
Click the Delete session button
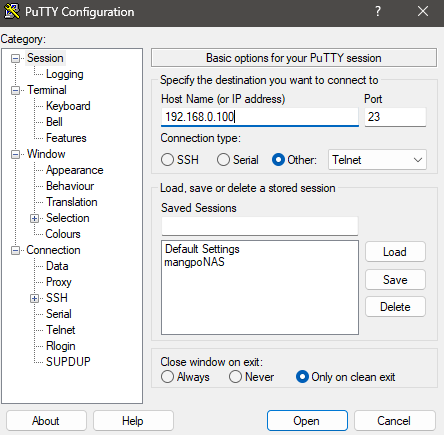(x=395, y=307)
